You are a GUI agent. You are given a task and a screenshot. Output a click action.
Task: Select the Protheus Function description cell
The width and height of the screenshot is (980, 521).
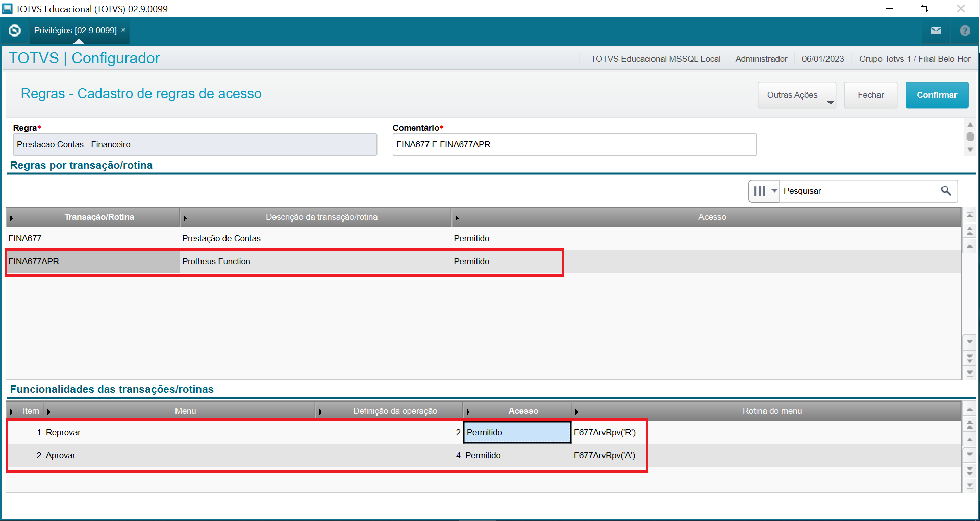[x=315, y=261]
